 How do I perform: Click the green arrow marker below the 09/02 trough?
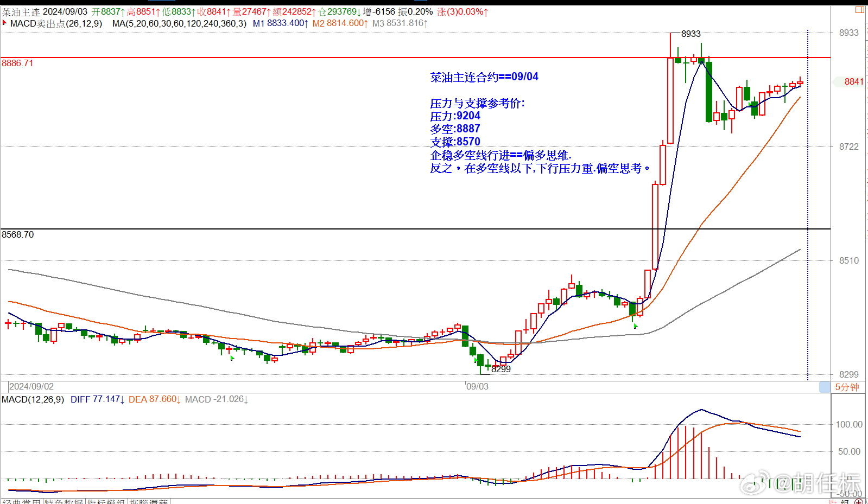click(232, 358)
